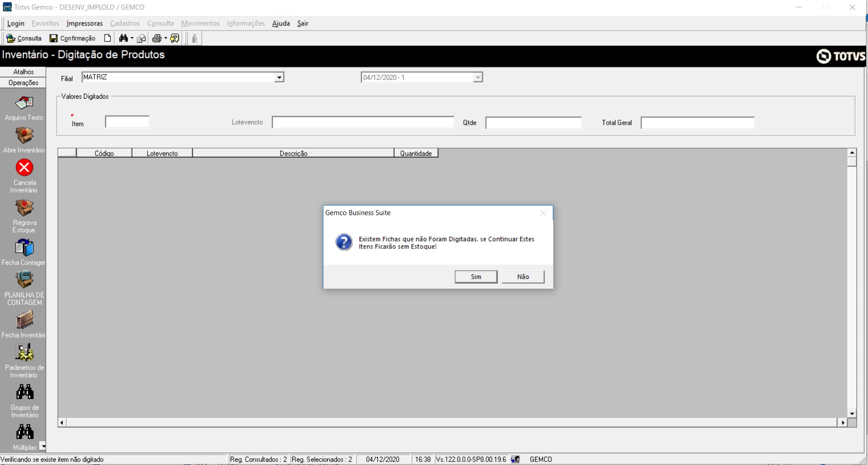Open the Informações menu
The image size is (868, 465).
246,23
